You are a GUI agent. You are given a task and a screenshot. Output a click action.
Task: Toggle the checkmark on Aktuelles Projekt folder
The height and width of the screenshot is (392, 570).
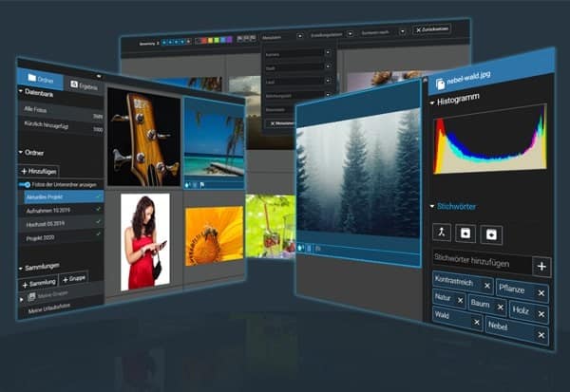click(x=98, y=196)
